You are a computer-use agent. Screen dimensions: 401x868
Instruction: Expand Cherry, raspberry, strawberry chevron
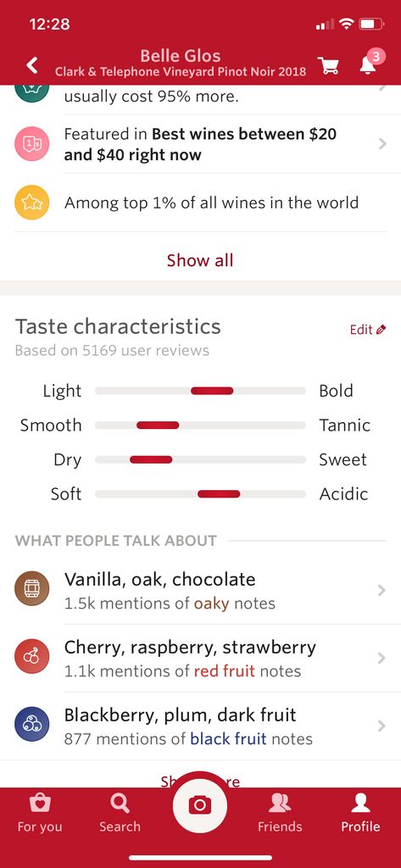(381, 658)
